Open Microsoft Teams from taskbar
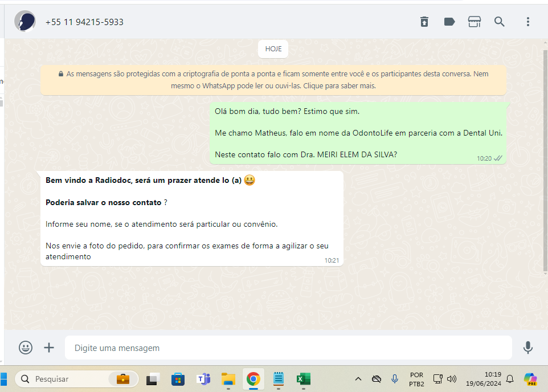Image resolution: width=548 pixels, height=392 pixels. pos(203,379)
